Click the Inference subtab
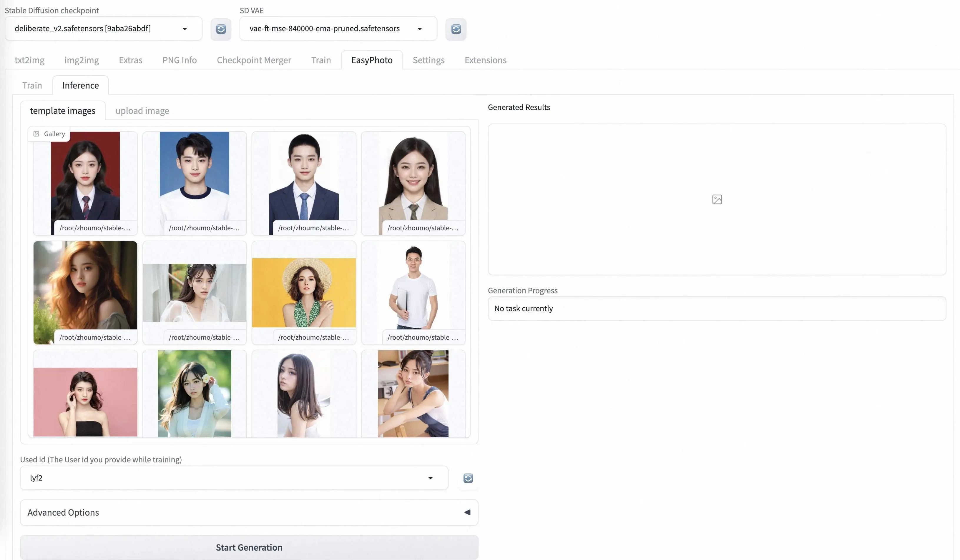Viewport: 960px width, 560px height. (x=80, y=84)
